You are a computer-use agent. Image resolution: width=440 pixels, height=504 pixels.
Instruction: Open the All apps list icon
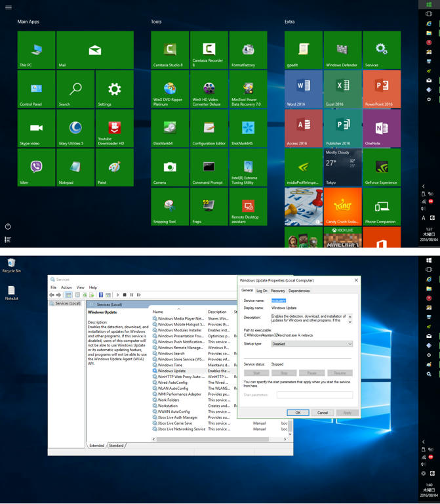(8, 240)
